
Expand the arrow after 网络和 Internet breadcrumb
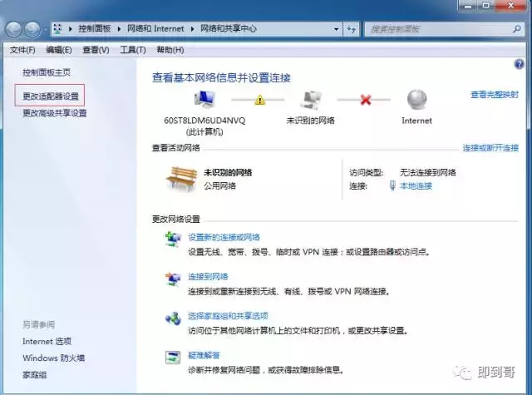click(192, 29)
